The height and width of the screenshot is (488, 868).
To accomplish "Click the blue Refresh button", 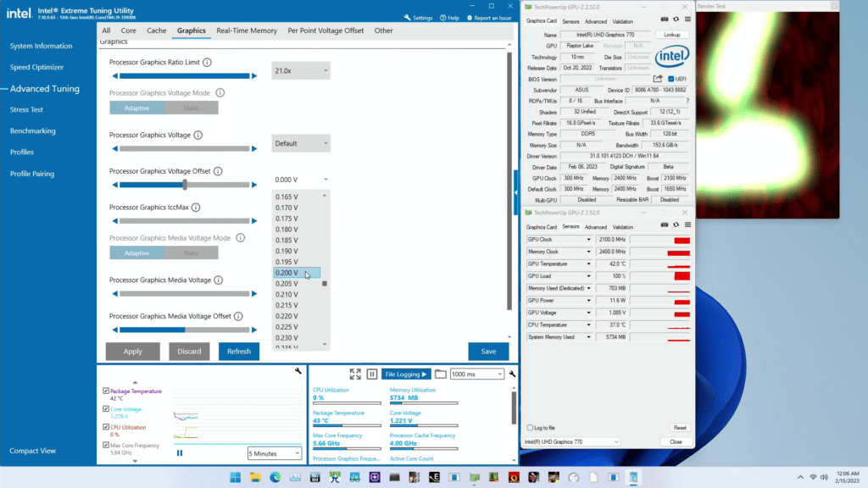I will [239, 352].
